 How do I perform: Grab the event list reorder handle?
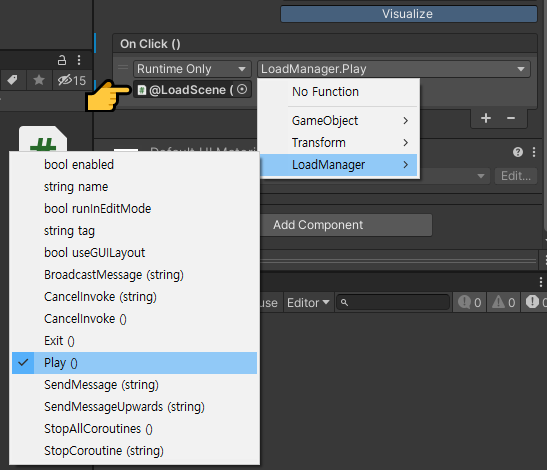[123, 68]
